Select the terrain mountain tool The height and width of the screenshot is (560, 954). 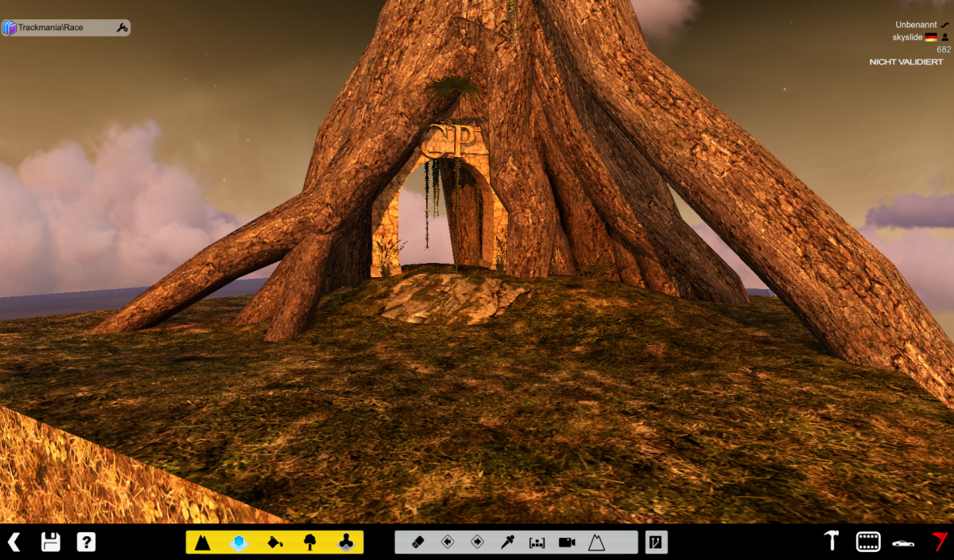coord(203,543)
